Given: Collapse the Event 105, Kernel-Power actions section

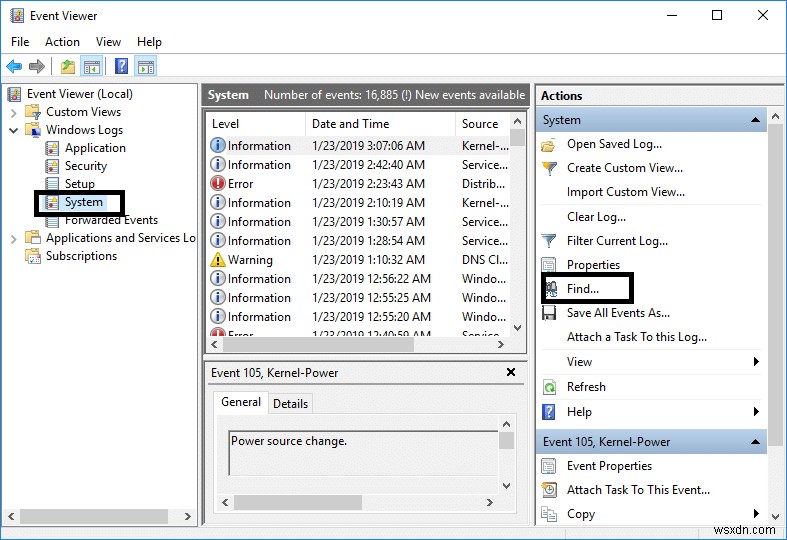Looking at the screenshot, I should coord(755,442).
